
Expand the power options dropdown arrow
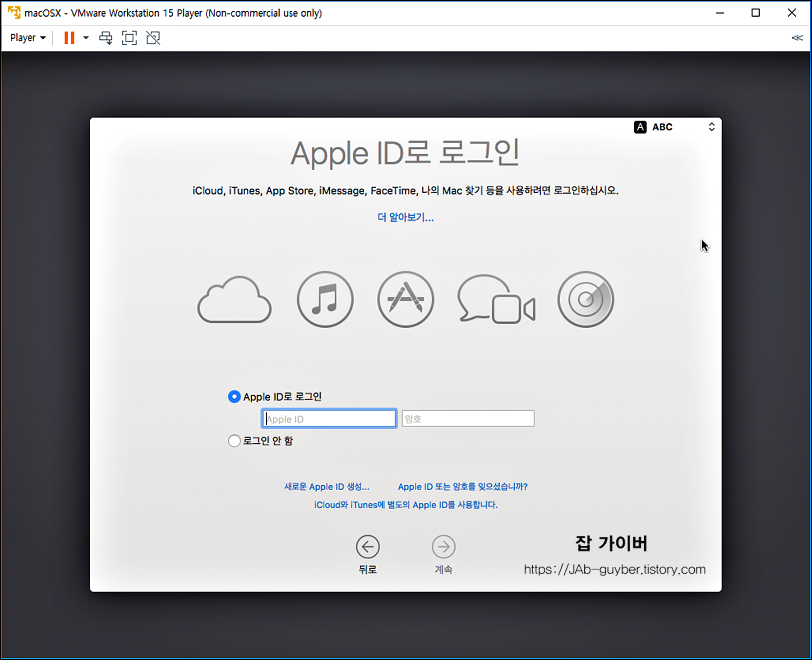86,38
